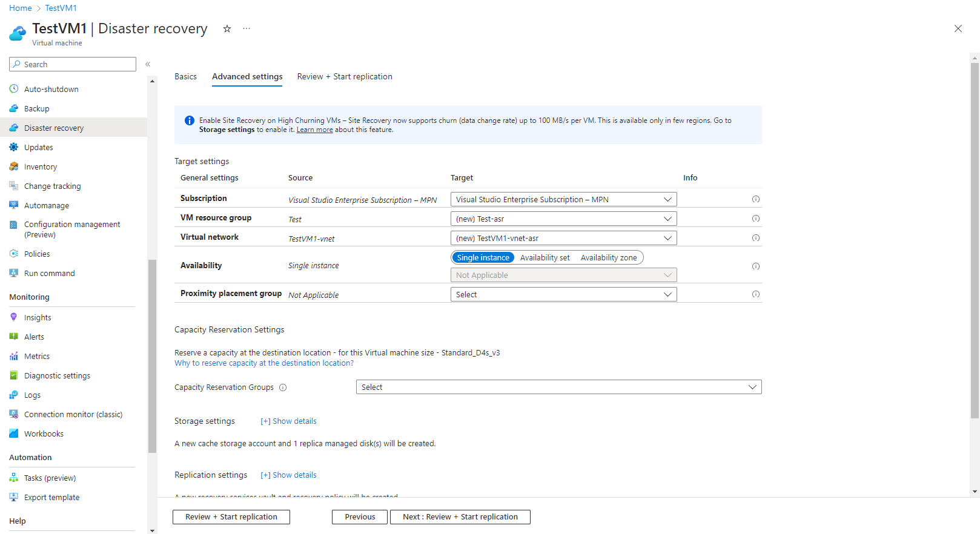Click the Logs icon
This screenshot has height=534, width=980.
pos(14,395)
